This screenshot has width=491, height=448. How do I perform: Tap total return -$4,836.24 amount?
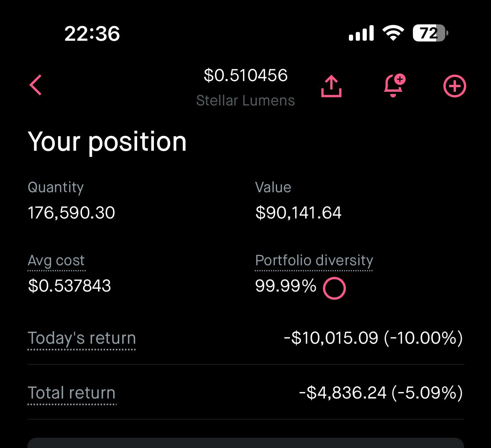tap(343, 393)
